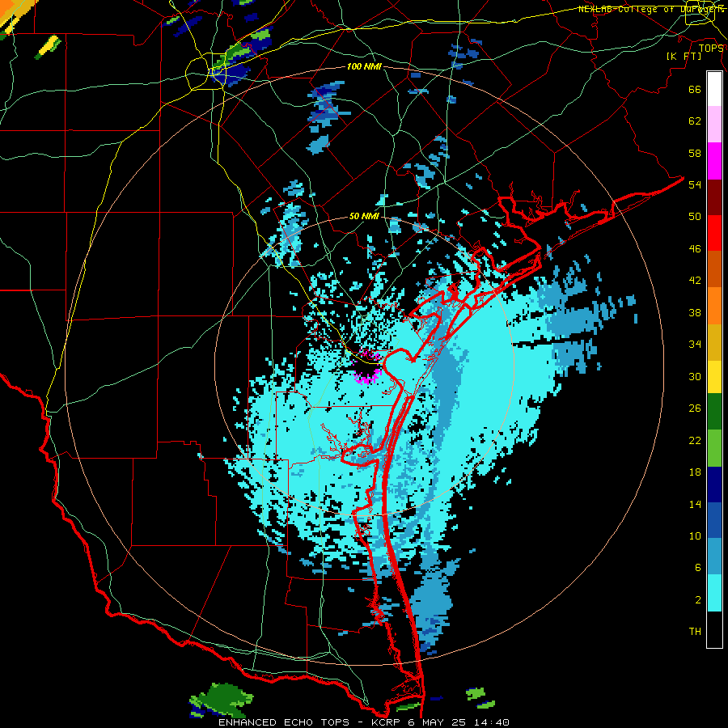
Task: Click the 14 value on the legend
Action: [x=695, y=504]
